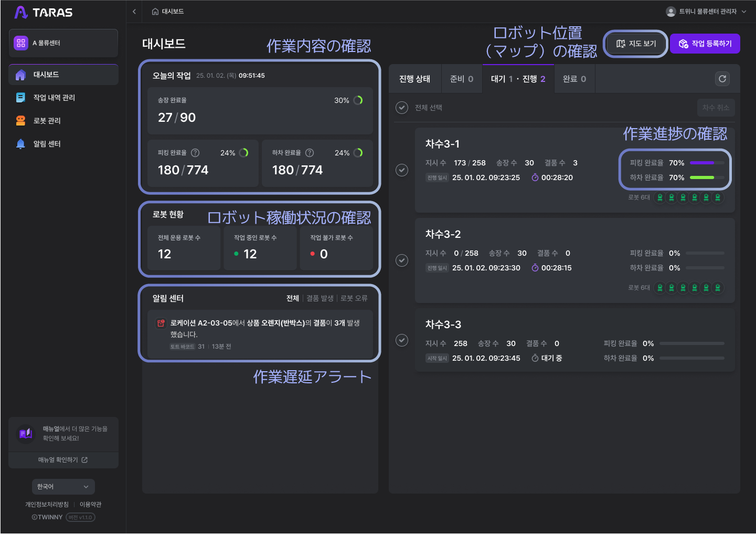The height and width of the screenshot is (534, 756).
Task: Expand the 트위니 물류센터 관리자 user menu
Action: click(706, 12)
